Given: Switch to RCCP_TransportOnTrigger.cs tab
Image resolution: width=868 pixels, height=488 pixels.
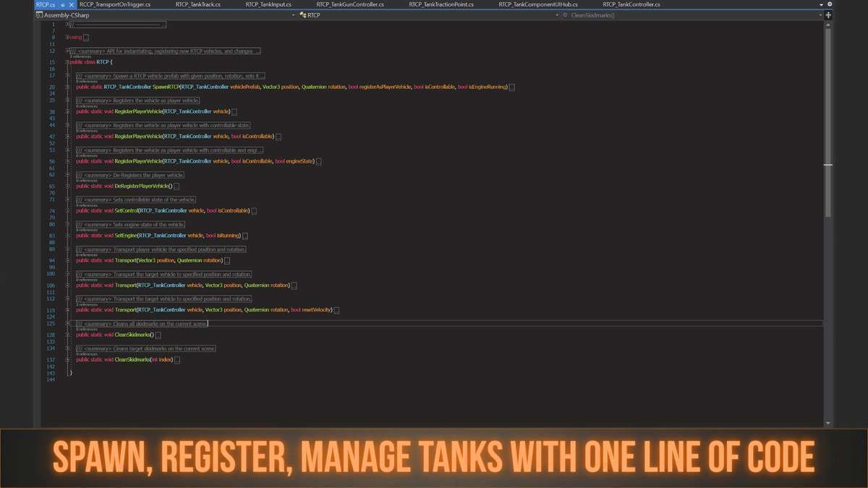Looking at the screenshot, I should tap(115, 4).
